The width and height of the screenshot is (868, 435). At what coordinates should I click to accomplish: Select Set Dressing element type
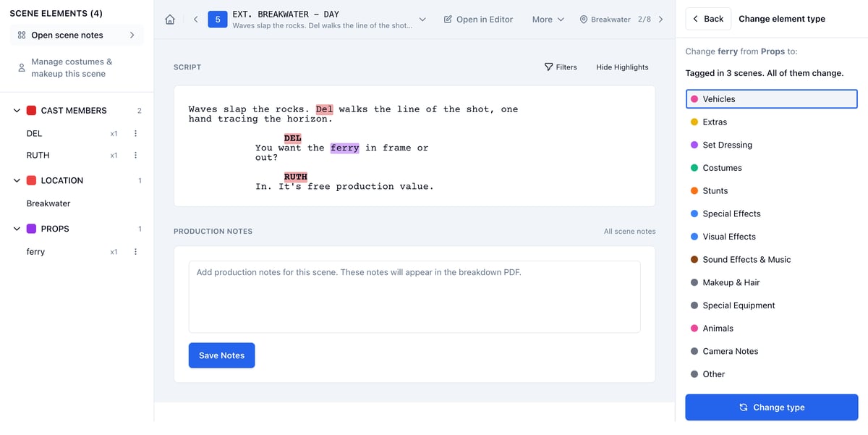tap(772, 145)
